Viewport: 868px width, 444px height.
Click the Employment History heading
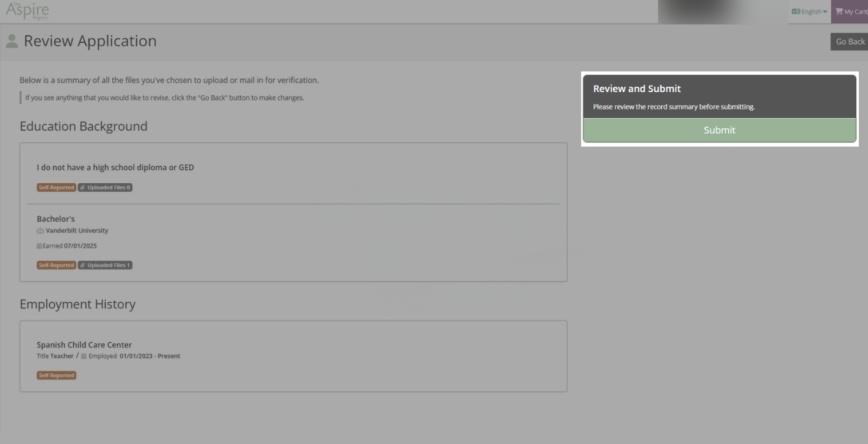click(78, 304)
